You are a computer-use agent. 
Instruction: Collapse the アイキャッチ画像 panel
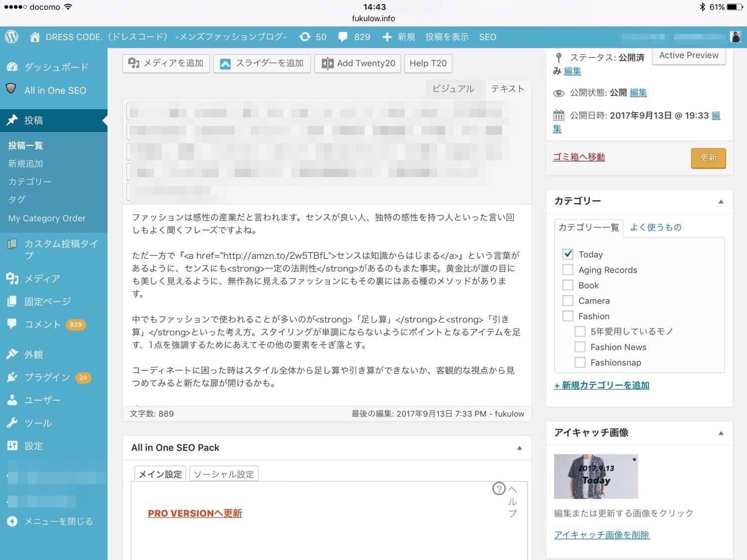click(x=721, y=433)
